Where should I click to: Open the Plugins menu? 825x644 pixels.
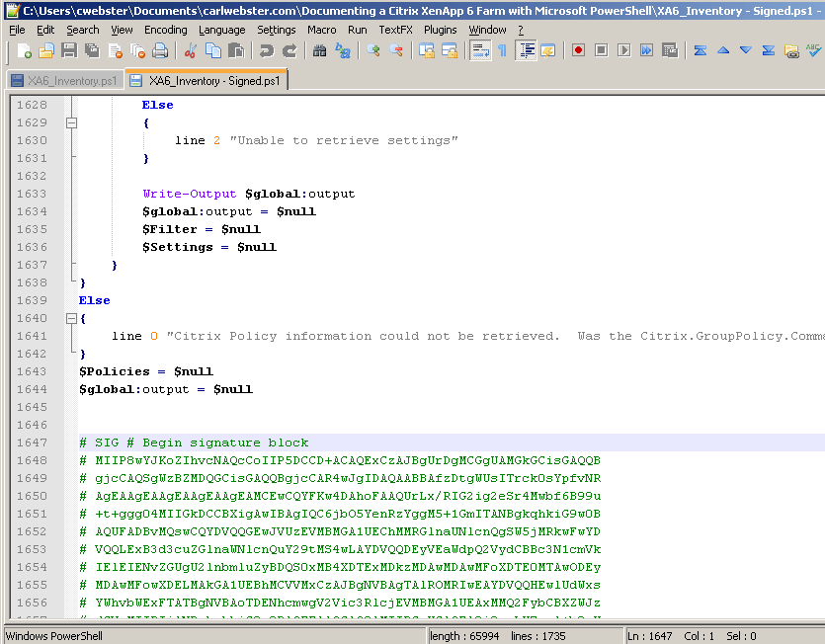pyautogui.click(x=440, y=30)
